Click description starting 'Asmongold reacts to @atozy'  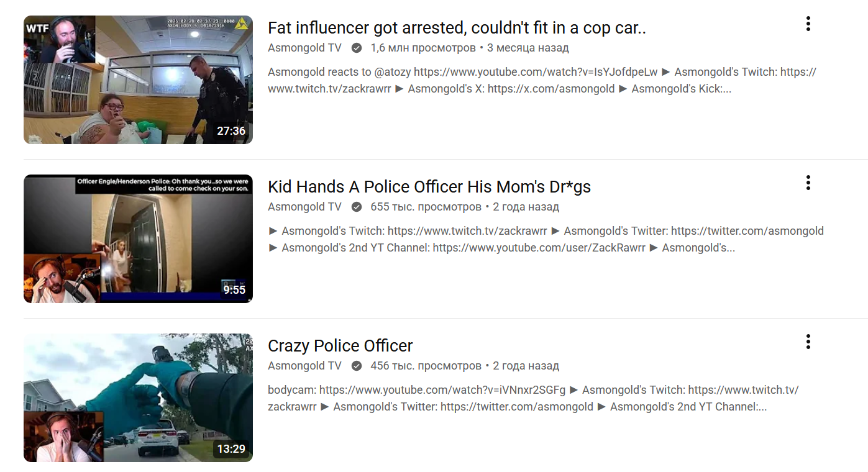[x=542, y=80]
